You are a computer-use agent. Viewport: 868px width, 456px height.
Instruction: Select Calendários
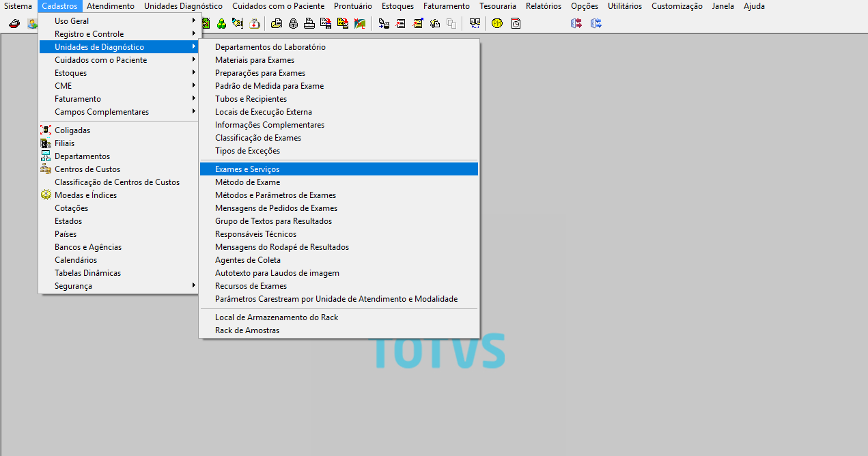click(118, 260)
